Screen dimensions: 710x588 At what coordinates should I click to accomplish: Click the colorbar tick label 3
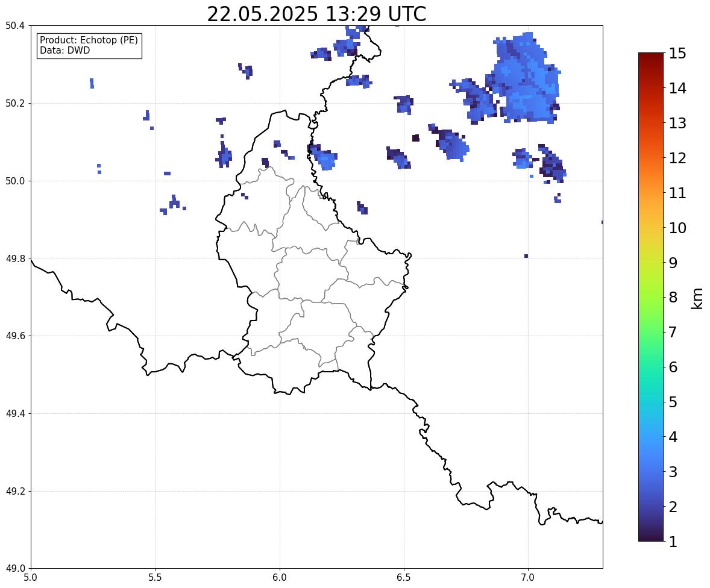coord(673,472)
